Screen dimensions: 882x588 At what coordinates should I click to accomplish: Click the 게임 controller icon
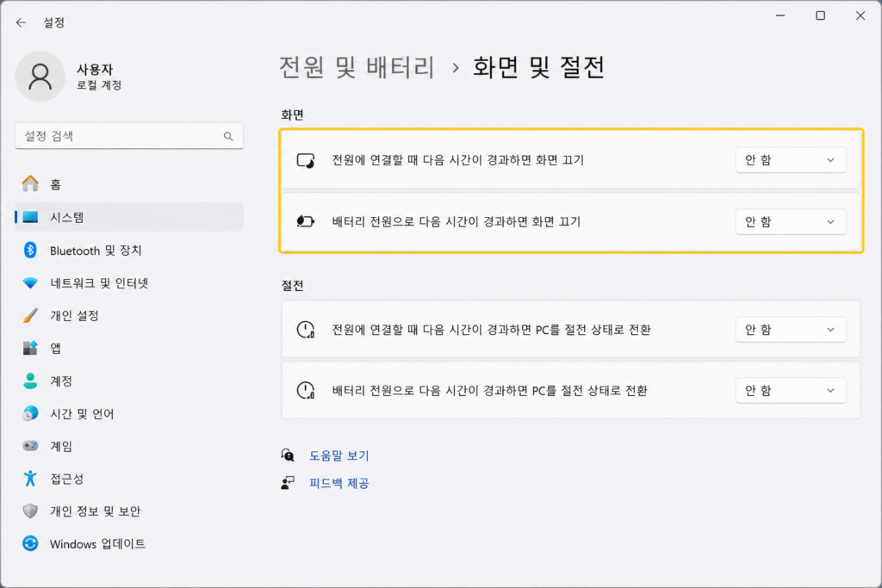point(30,446)
